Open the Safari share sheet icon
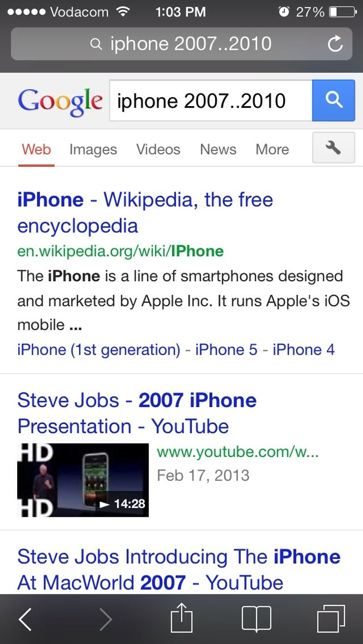The width and height of the screenshot is (363, 644). (x=181, y=617)
